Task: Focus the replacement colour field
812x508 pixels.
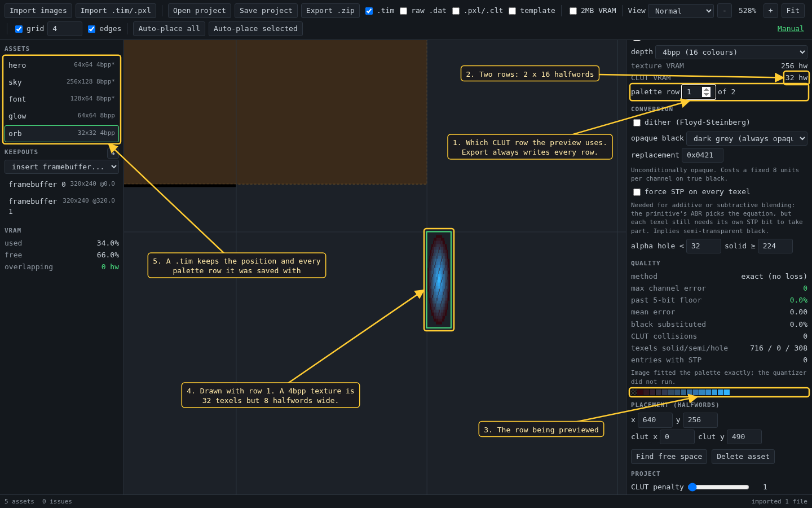Action: point(703,155)
